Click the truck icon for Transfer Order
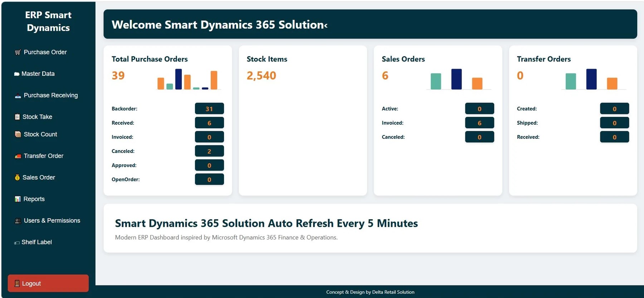Viewport: 644px width, 298px height. click(18, 156)
